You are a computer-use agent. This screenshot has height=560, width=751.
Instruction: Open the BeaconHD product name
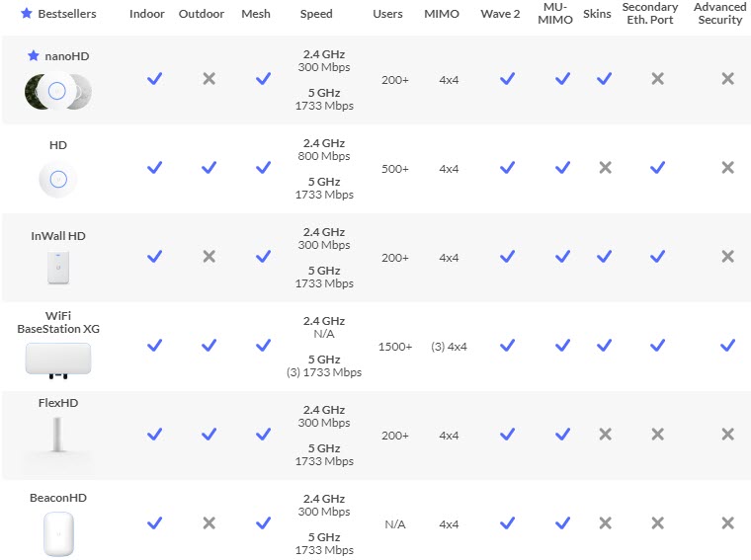(58, 498)
